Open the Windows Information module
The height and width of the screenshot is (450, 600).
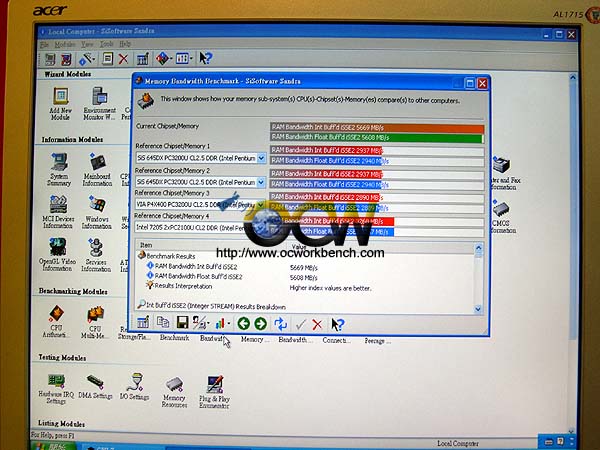coord(97,212)
